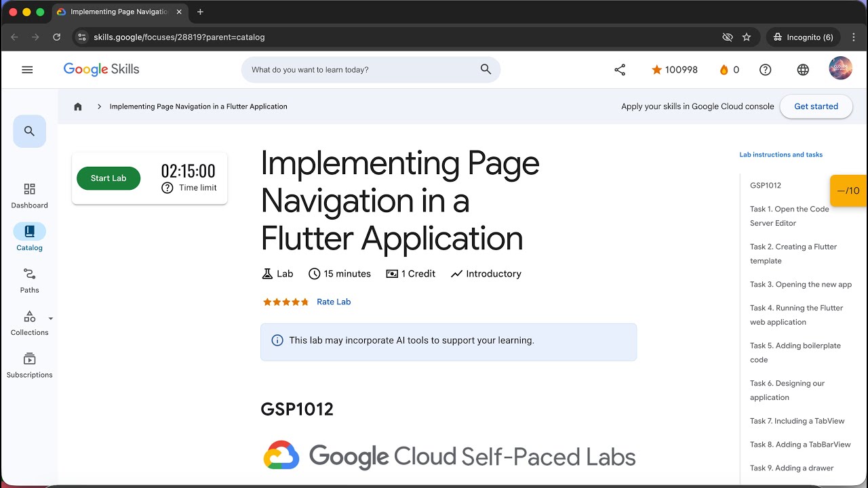This screenshot has height=488, width=868.
Task: Click the browser address bar URL
Action: point(179,37)
